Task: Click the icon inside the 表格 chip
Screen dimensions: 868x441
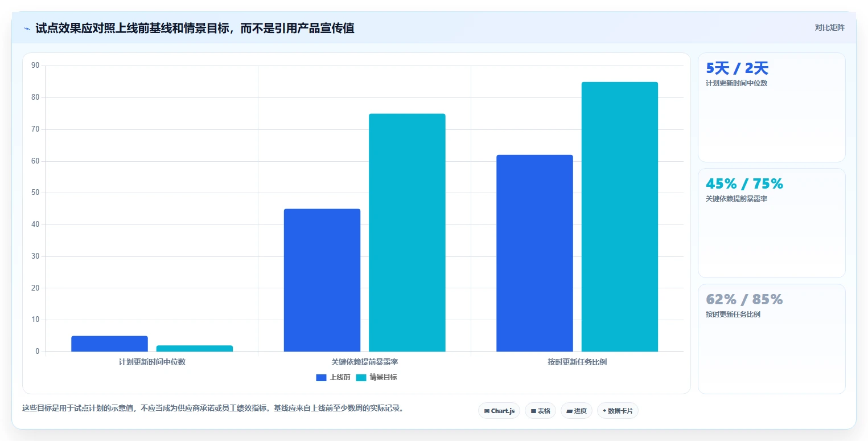Action: (x=533, y=411)
